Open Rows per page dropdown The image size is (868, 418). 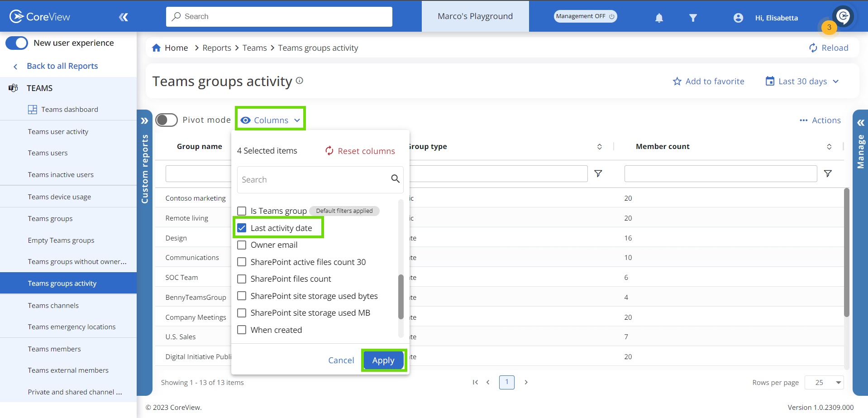pyautogui.click(x=824, y=383)
